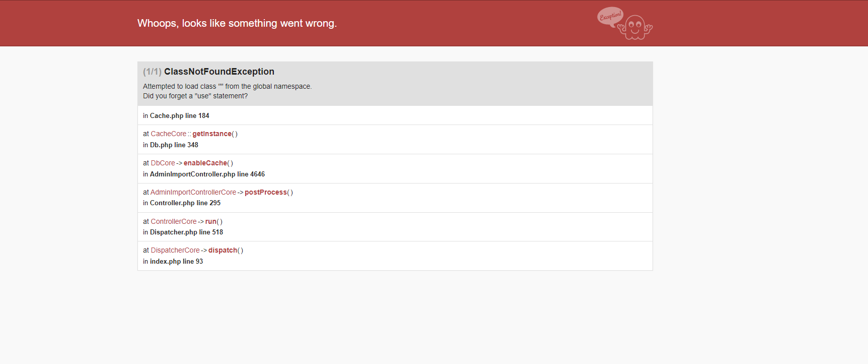Click the "Controller.php line 295" file reference

pyautogui.click(x=185, y=203)
